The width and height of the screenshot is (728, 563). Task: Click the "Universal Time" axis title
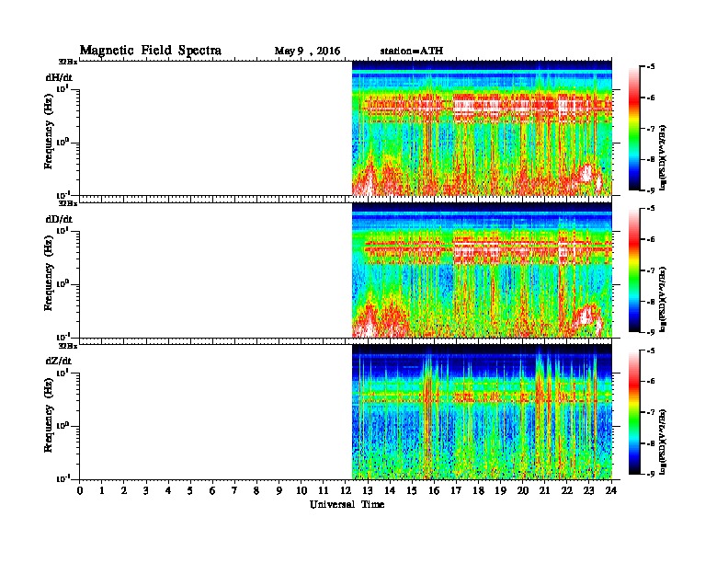347,504
